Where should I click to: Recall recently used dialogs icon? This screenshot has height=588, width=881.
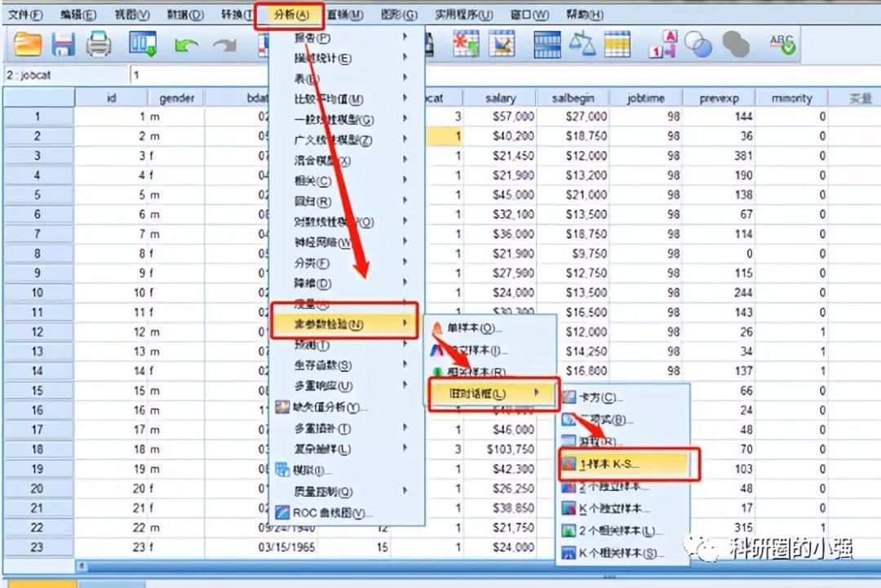coord(141,45)
